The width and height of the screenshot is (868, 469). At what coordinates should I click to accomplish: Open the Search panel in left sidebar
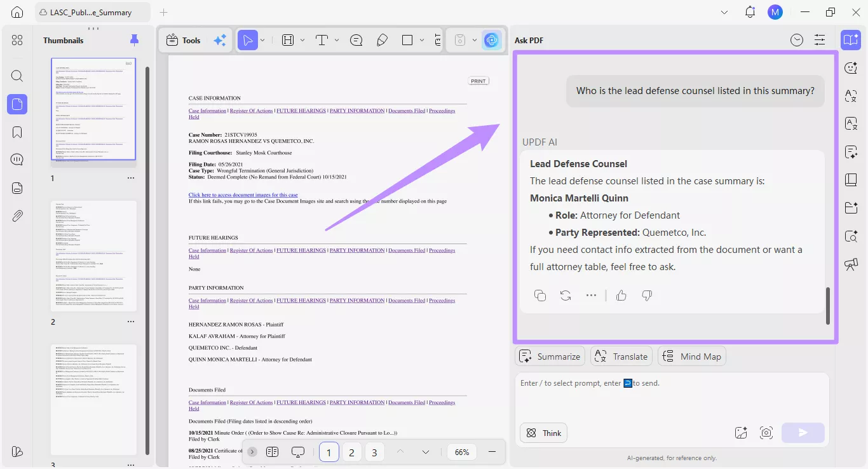pyautogui.click(x=17, y=76)
